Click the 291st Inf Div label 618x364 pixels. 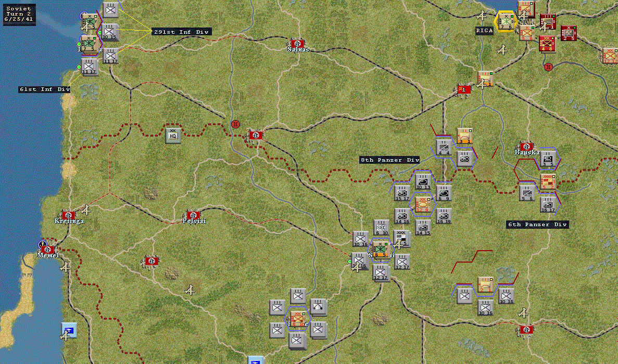[x=181, y=32]
